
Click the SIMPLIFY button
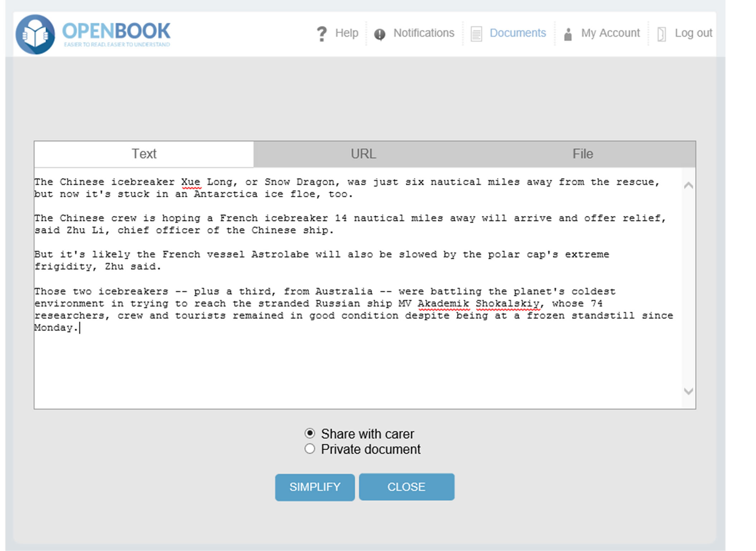coord(315,487)
